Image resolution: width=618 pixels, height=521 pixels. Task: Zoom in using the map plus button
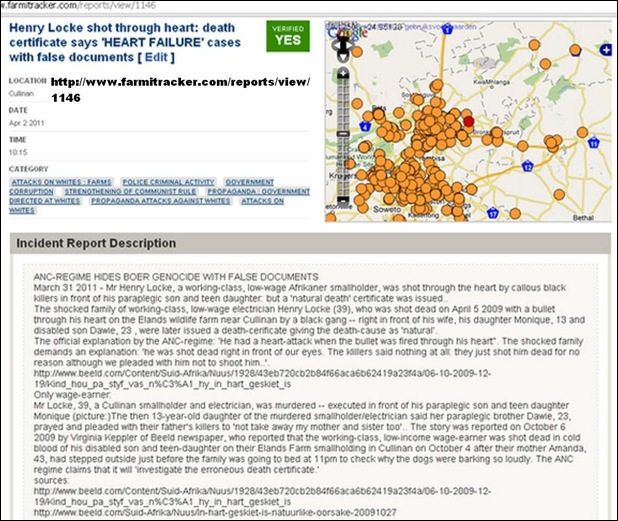pyautogui.click(x=343, y=73)
